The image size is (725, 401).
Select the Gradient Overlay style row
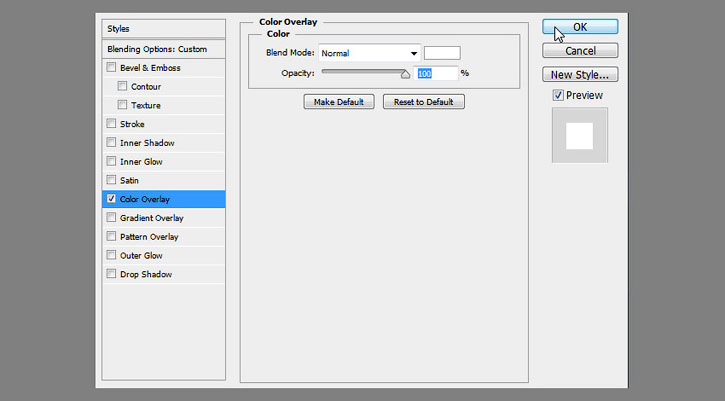tap(164, 218)
